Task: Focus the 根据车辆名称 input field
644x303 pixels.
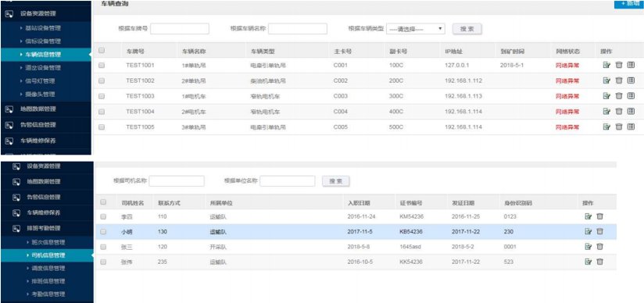Action: pyautogui.click(x=298, y=29)
